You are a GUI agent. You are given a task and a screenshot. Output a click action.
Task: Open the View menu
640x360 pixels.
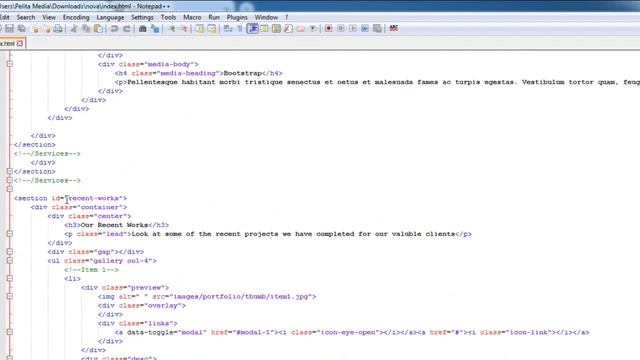click(49, 18)
